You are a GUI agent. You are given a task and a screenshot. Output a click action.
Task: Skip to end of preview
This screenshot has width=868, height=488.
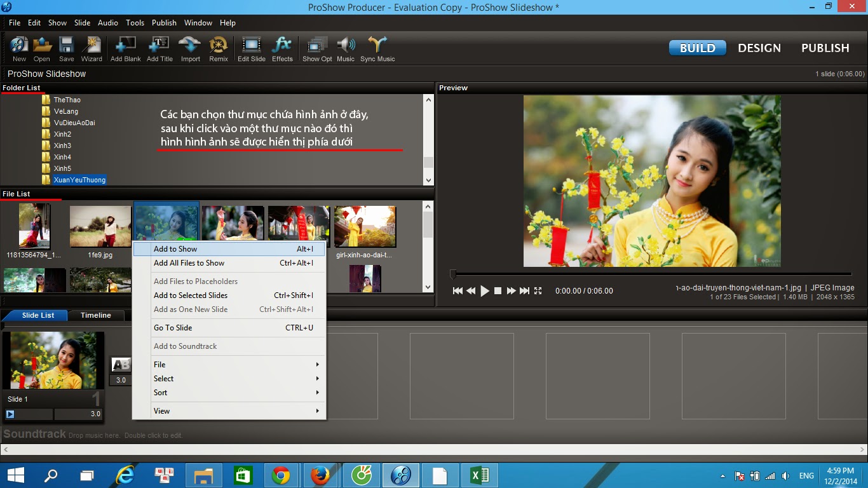(x=524, y=290)
